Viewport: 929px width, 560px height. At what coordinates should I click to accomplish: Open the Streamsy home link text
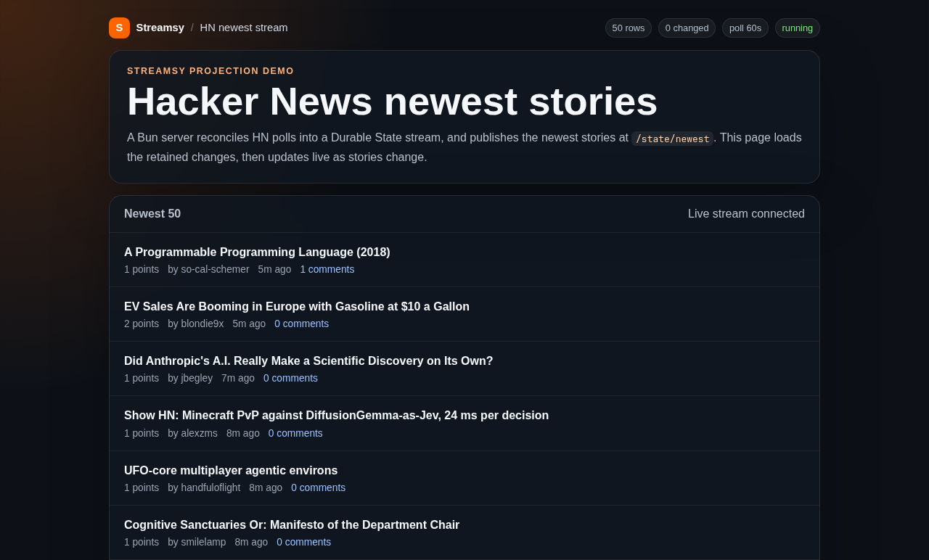coord(160,28)
